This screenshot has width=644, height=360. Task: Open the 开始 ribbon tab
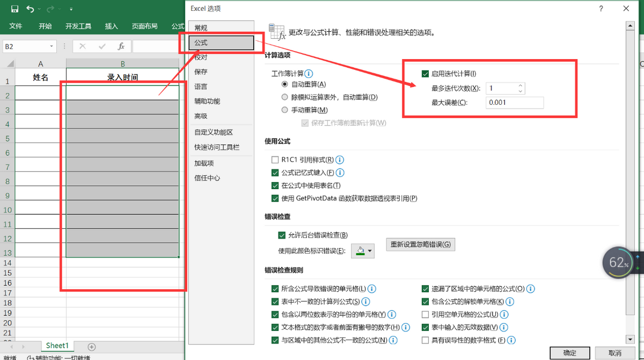45,26
